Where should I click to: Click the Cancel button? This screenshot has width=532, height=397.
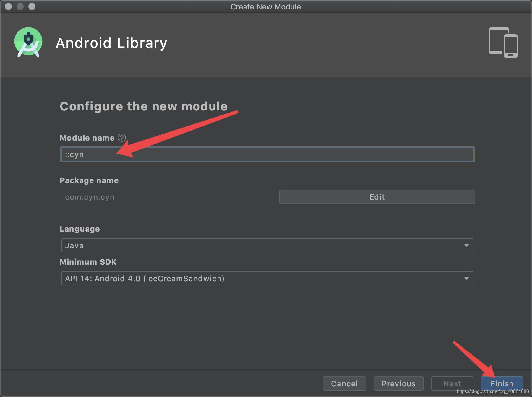coord(344,383)
